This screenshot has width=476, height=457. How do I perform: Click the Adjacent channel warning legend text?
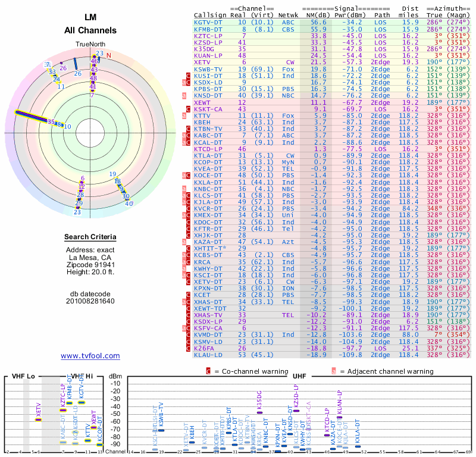[x=390, y=371]
